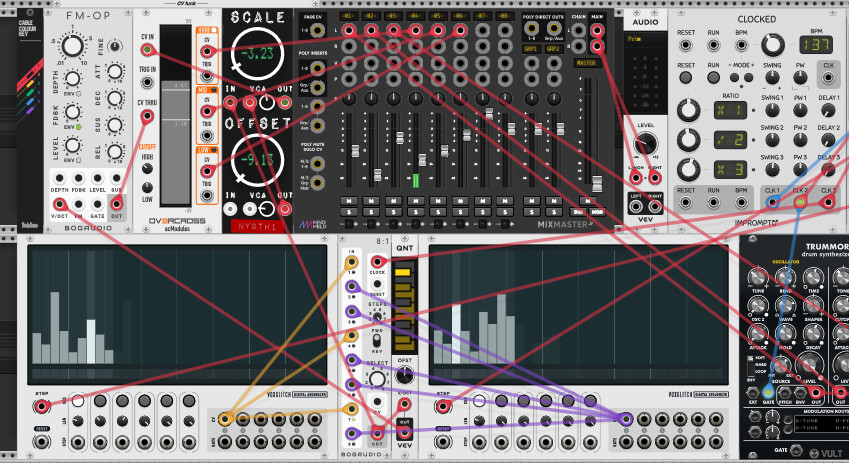The height and width of the screenshot is (463, 849).
Task: Click the CLK 1 output jack on Clocked
Action: pos(772,203)
